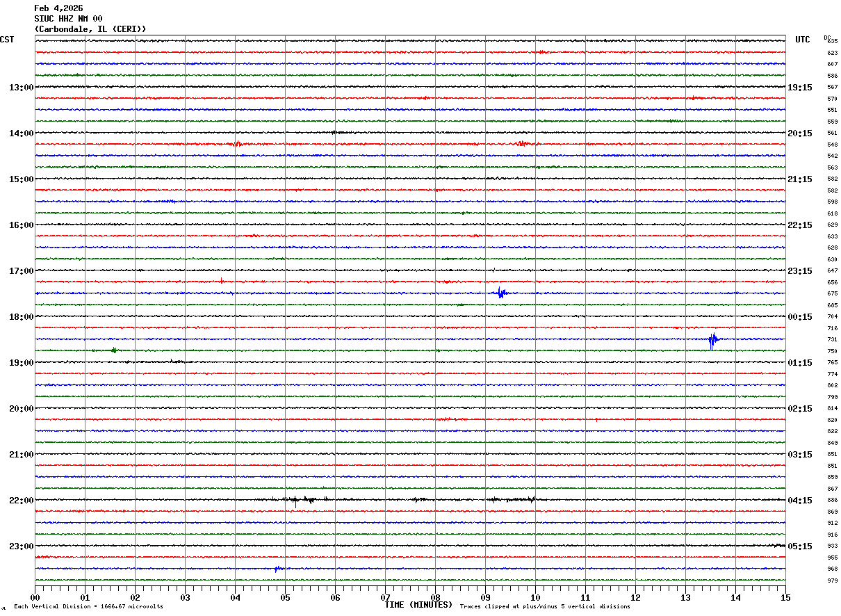Select the 18:00 CST time label
Screen dimensions: 841x616
pos(21,316)
